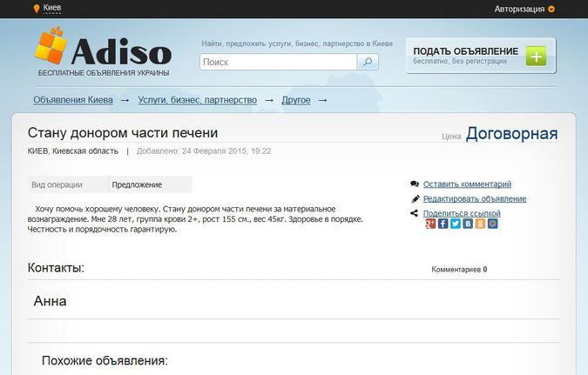Click into the Поиск search field

point(279,63)
